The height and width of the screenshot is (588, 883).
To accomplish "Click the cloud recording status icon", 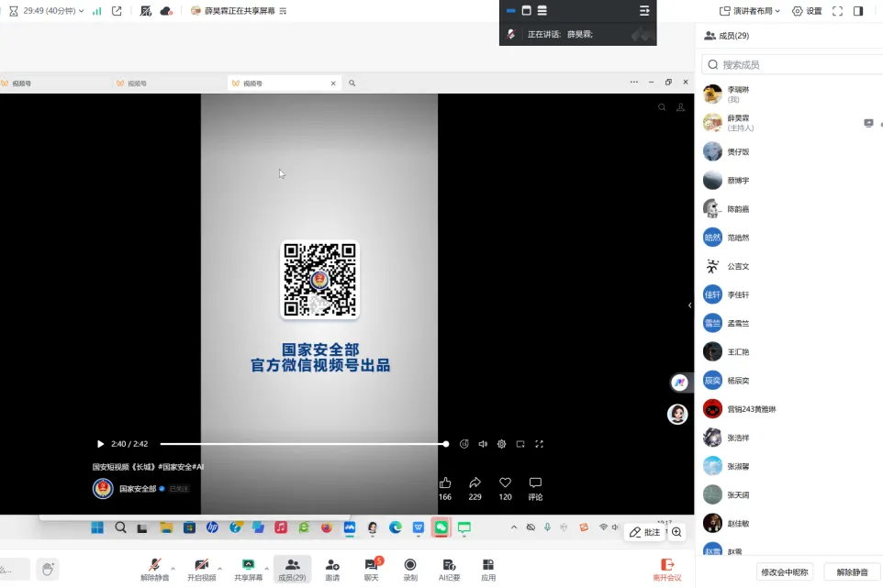I will (x=166, y=11).
